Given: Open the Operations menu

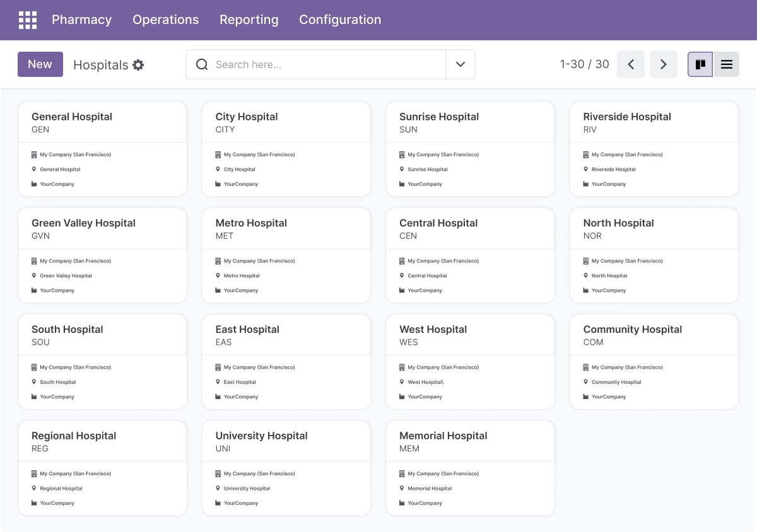Looking at the screenshot, I should 166,20.
